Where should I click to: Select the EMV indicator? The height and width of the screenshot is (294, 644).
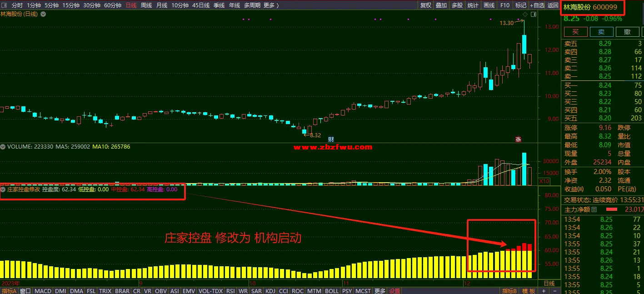click(x=189, y=291)
